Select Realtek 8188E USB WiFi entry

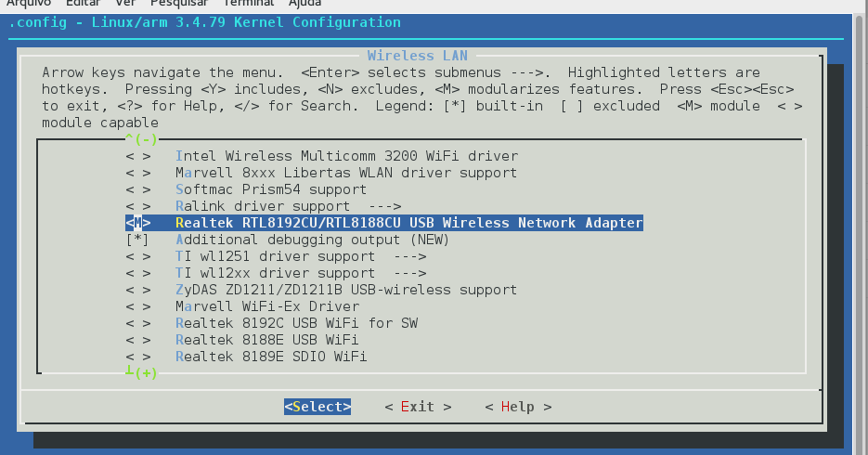(266, 340)
